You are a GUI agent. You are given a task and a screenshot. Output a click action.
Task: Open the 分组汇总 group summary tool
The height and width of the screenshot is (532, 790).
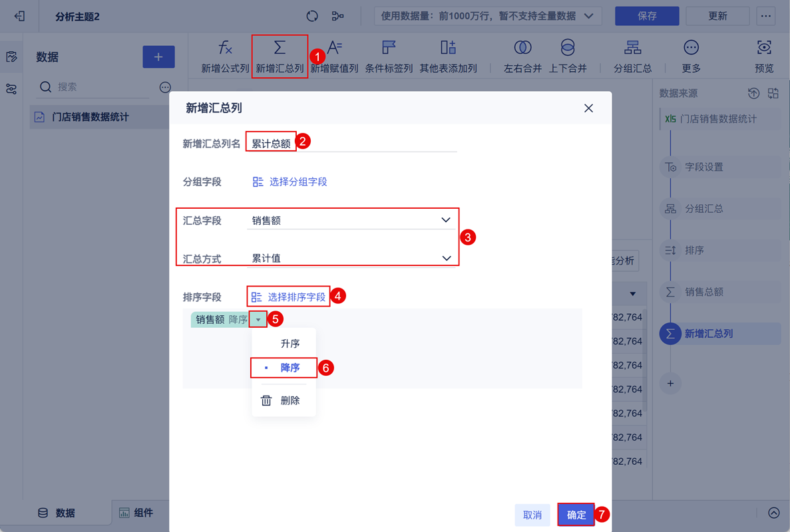pos(632,56)
